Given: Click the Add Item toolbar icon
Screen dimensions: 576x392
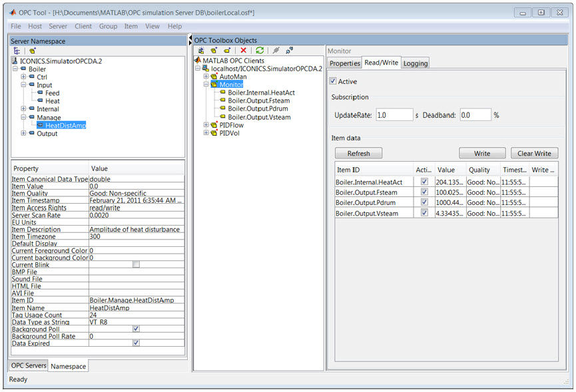Looking at the screenshot, I should pos(227,50).
